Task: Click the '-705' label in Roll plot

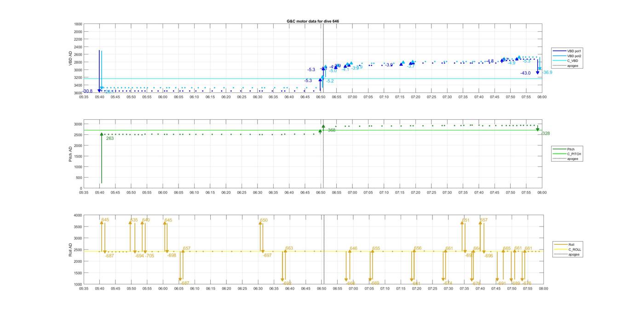Action: [149, 256]
